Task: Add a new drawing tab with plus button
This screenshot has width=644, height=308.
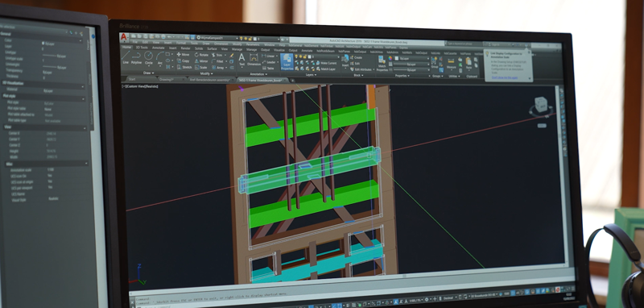Action: point(293,81)
